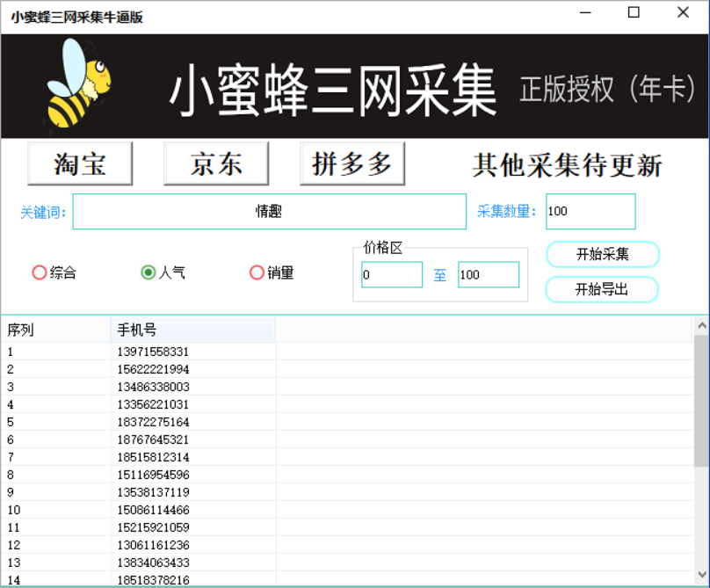Click the 关键词 input field

coord(269,212)
